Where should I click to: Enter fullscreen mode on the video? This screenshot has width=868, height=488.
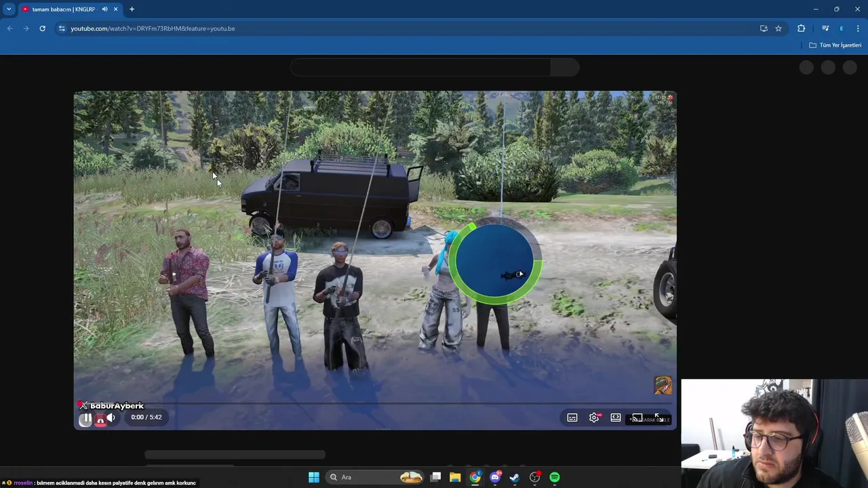click(658, 418)
